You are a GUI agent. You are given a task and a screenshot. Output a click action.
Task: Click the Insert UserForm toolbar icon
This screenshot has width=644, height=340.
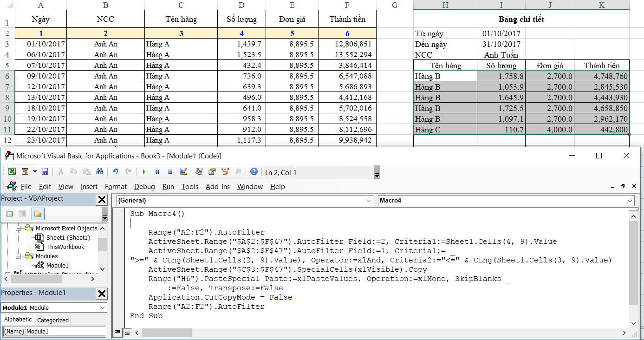click(x=25, y=172)
